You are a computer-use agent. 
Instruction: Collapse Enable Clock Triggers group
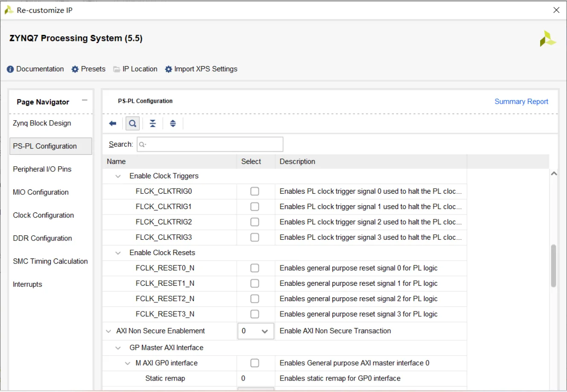coord(118,176)
